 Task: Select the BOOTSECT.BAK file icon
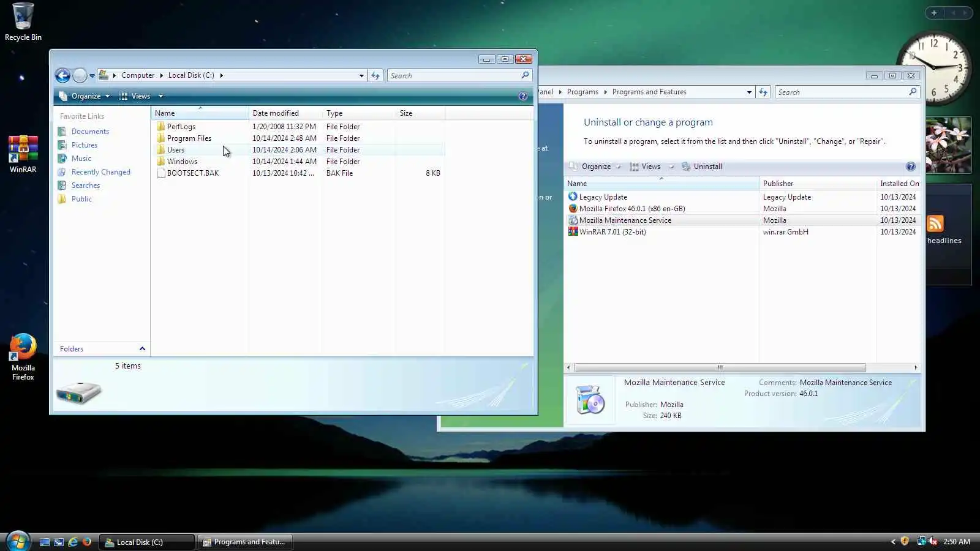tap(161, 173)
